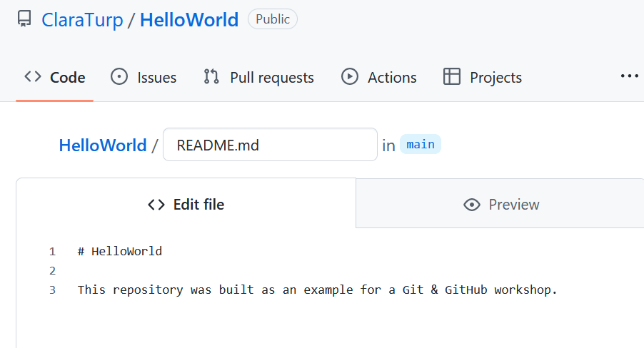Click the Pull requests branch icon
The height and width of the screenshot is (348, 644).
tap(211, 77)
